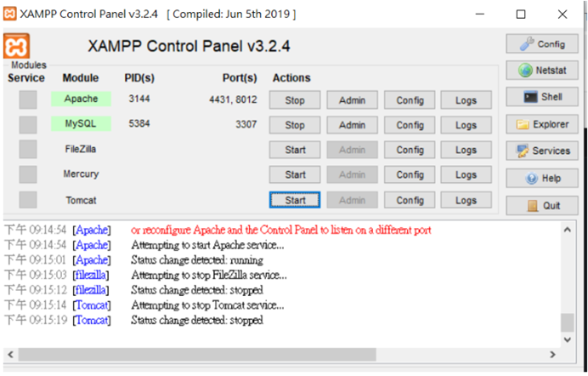Click Apache PID 3144
Image resolution: width=588 pixels, height=376 pixels.
click(x=139, y=99)
